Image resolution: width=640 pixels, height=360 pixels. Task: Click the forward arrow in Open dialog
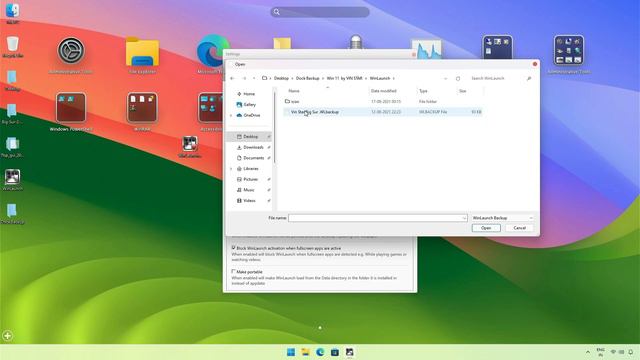click(x=244, y=78)
